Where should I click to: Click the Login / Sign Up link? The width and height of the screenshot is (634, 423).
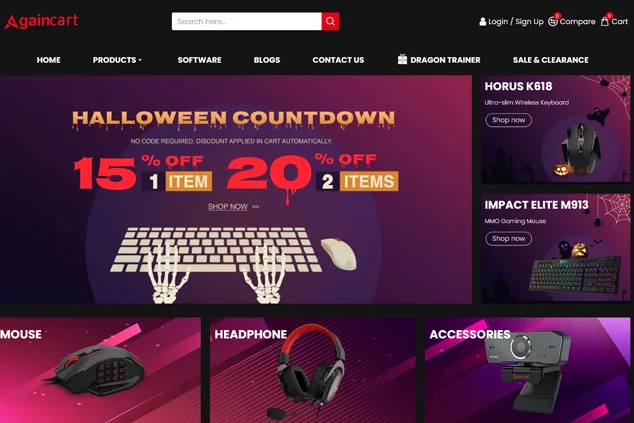click(x=516, y=21)
